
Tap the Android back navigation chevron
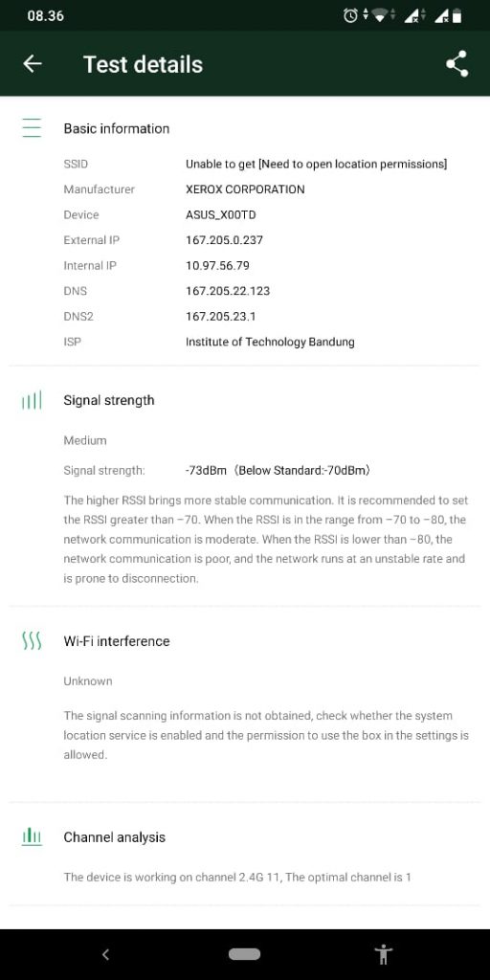click(x=105, y=954)
